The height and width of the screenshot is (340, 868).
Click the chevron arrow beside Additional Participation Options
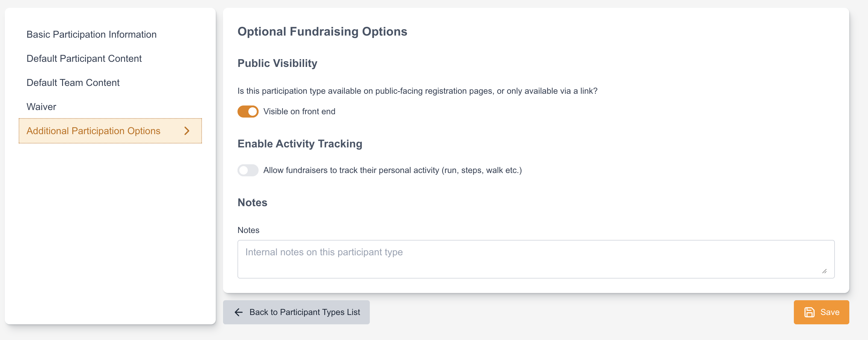coord(187,131)
